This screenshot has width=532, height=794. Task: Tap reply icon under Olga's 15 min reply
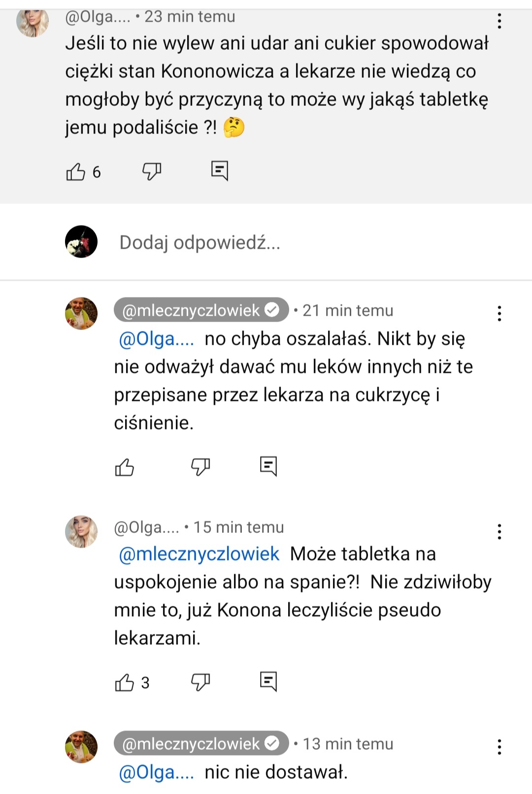click(268, 681)
